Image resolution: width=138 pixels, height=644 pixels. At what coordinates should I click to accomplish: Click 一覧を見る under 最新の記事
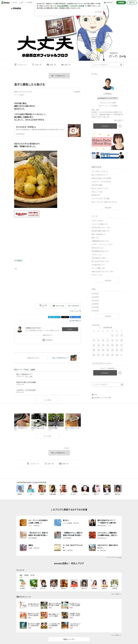coord(108,207)
